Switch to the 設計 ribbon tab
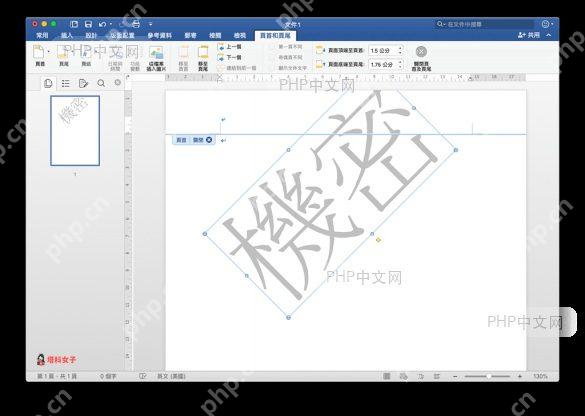Image resolution: width=585 pixels, height=416 pixels. pos(91,35)
